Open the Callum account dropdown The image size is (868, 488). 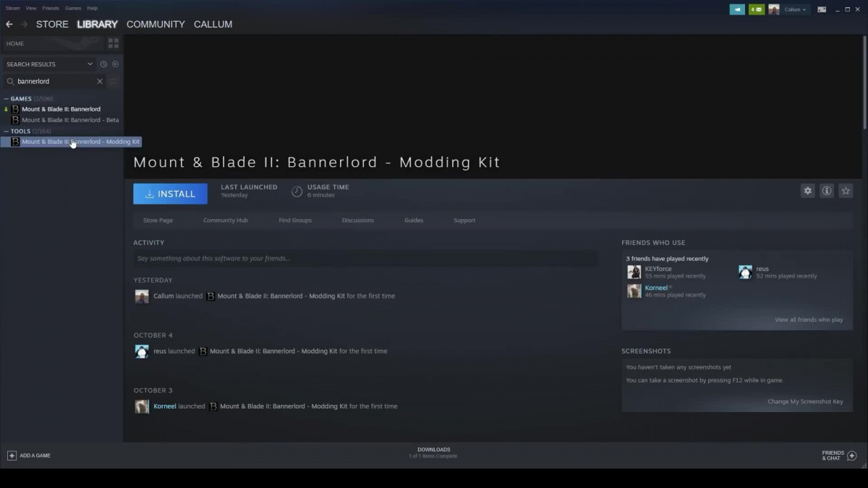point(795,9)
